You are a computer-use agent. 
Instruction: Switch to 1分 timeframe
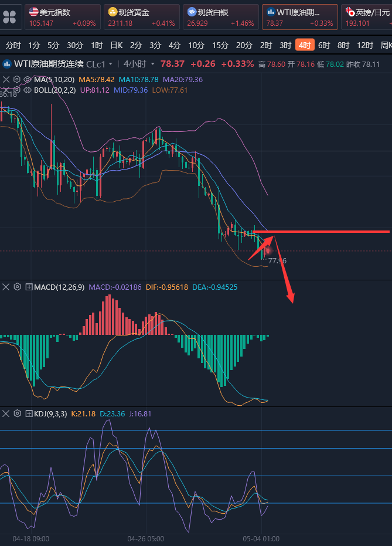click(x=34, y=45)
